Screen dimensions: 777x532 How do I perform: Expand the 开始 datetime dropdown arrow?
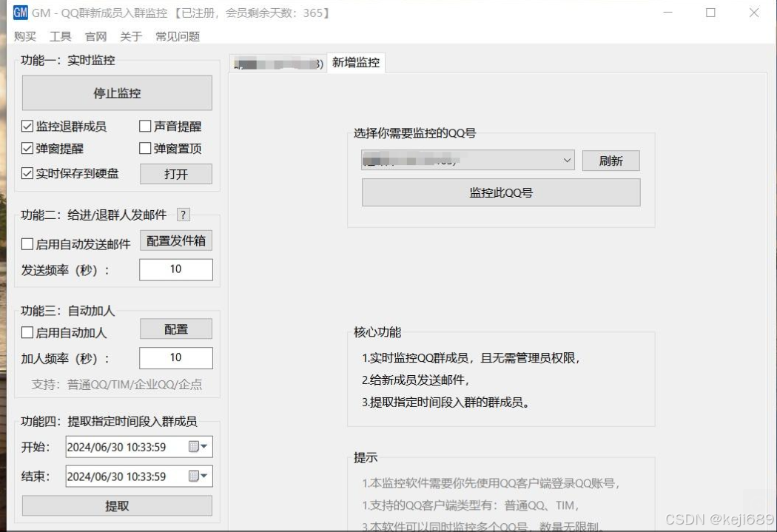(204, 447)
